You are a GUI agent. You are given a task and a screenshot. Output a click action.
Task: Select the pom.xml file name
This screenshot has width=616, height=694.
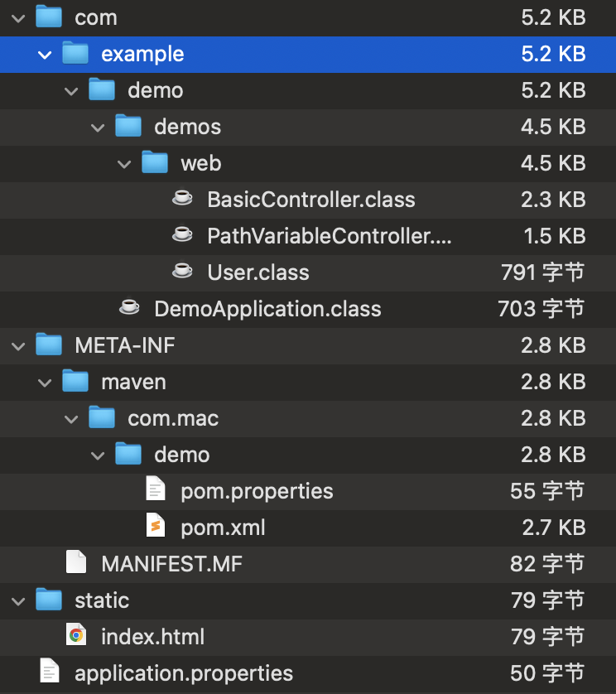pyautogui.click(x=223, y=527)
